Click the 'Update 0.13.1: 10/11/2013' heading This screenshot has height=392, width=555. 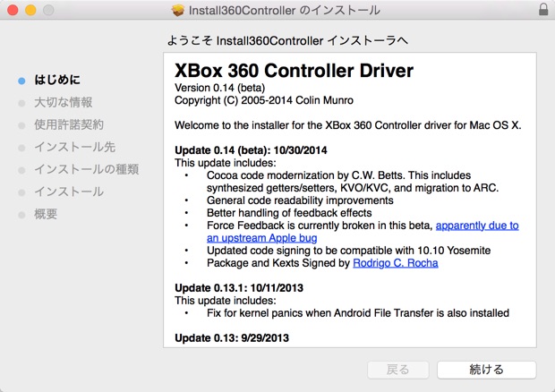(x=239, y=288)
